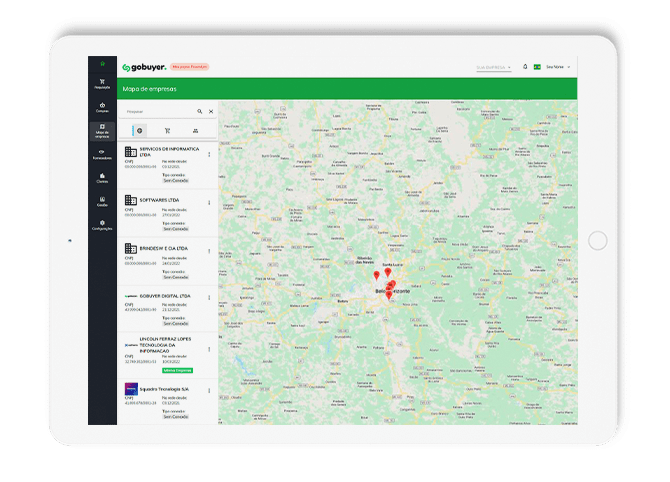Click the gobuyer logo
The image size is (670, 482).
[143, 68]
